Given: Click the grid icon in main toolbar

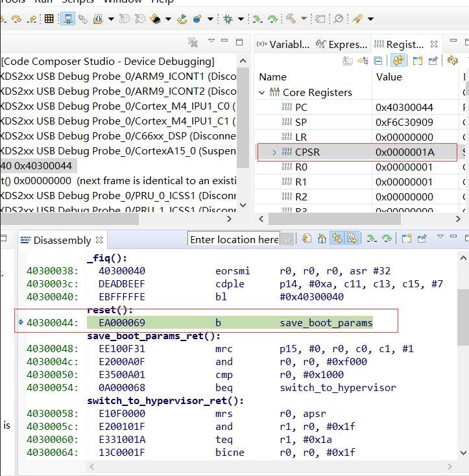Looking at the screenshot, I should 49,19.
